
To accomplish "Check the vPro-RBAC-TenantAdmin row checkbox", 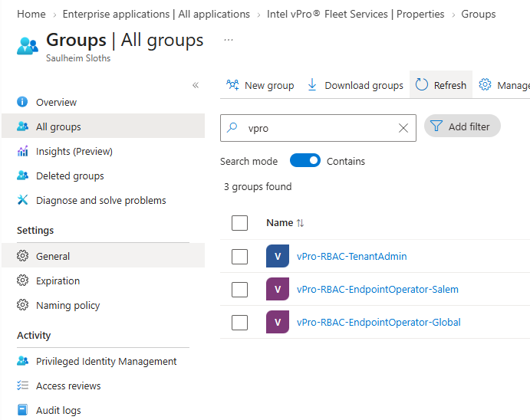I will [x=239, y=257].
